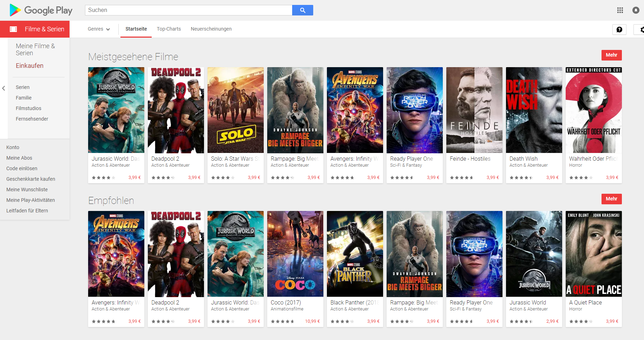Click Horror genre under Wahrheit Oder Pflicht

(x=576, y=165)
